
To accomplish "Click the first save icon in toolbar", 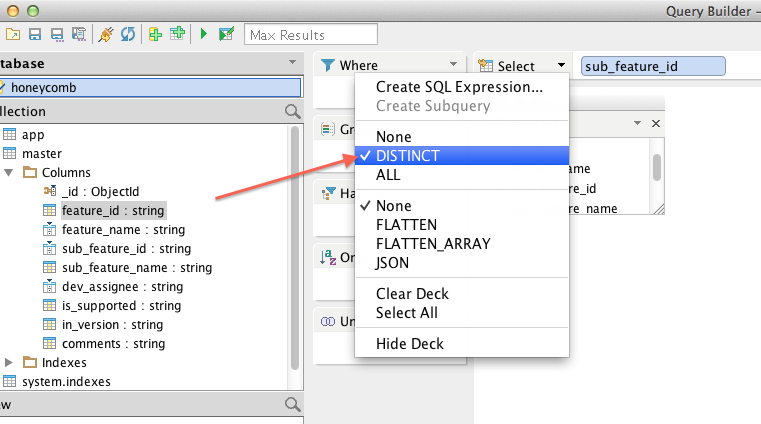I will pos(35,35).
